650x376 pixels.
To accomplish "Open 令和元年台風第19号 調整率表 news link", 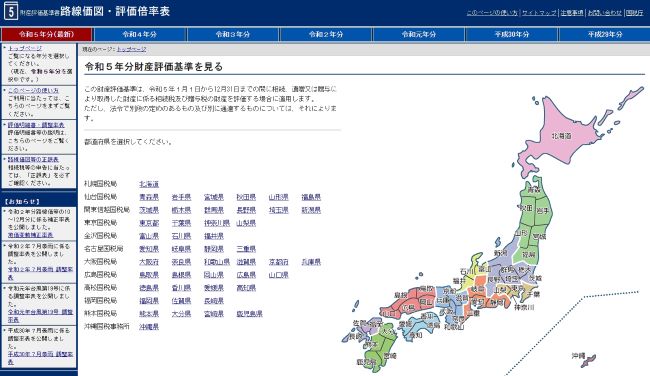I will 40,315.
